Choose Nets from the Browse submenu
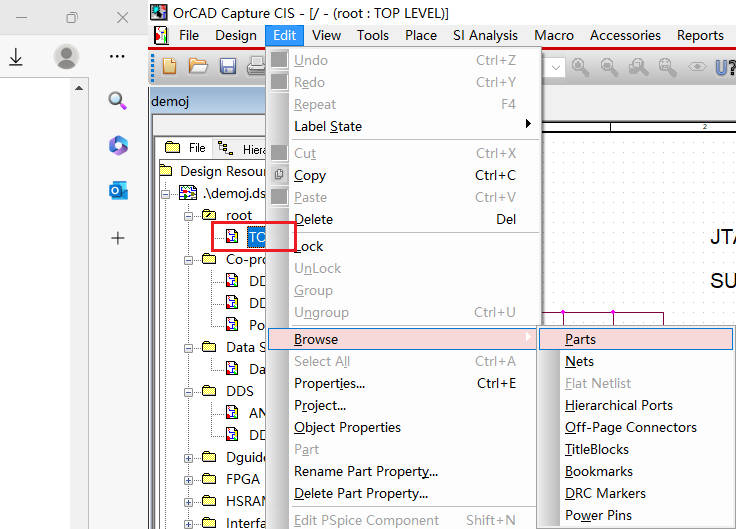Viewport: 736px width, 529px height. click(x=579, y=361)
